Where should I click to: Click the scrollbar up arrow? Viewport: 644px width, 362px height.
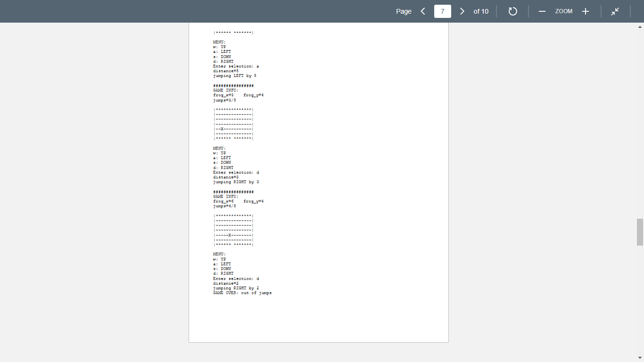tap(640, 27)
